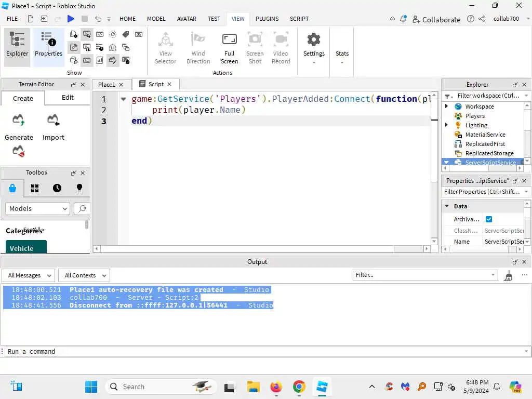Image resolution: width=532 pixels, height=399 pixels.
Task: Open the All Messages dropdown in Output
Action: click(29, 275)
